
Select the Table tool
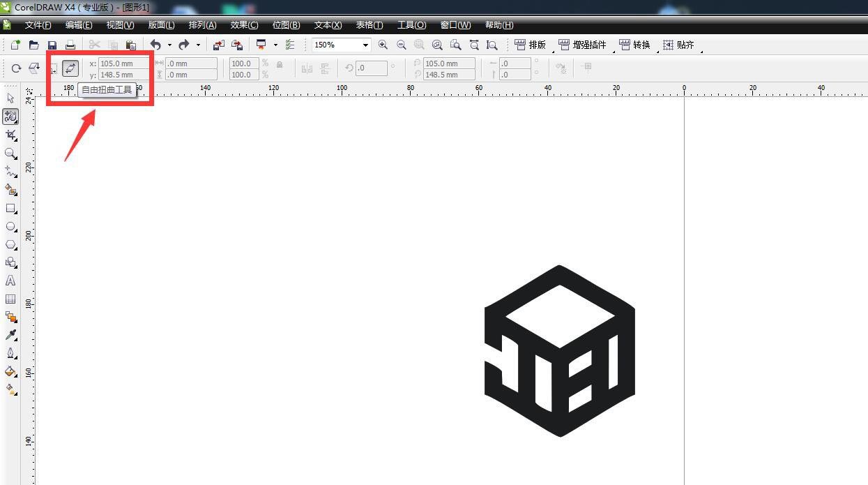point(10,299)
